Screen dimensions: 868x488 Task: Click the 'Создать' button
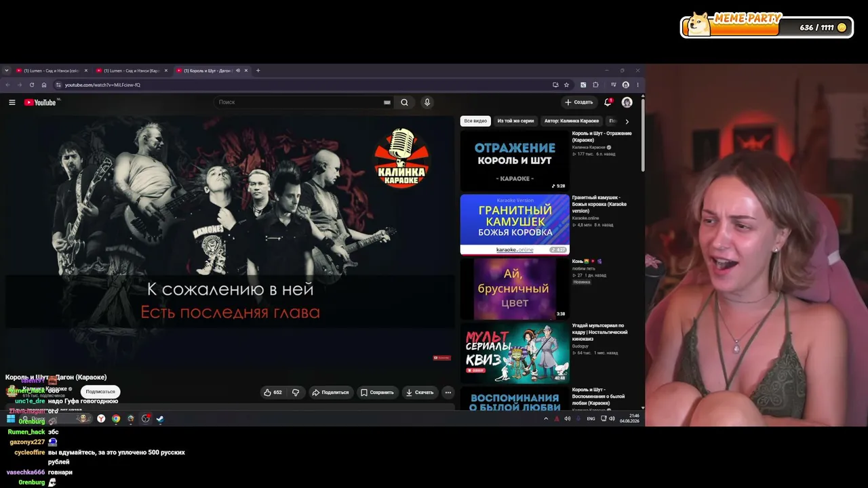[579, 102]
